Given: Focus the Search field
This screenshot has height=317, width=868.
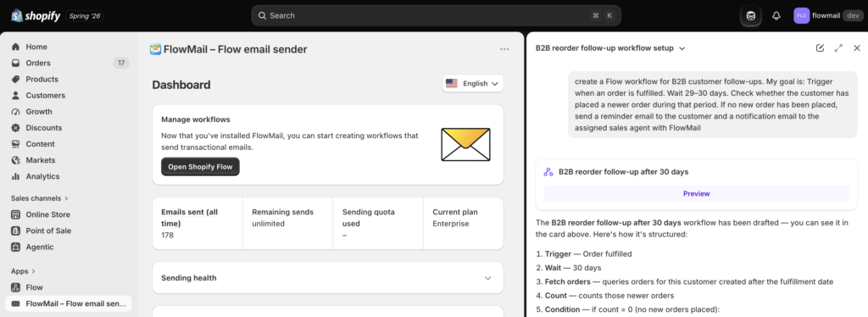Looking at the screenshot, I should [x=437, y=15].
